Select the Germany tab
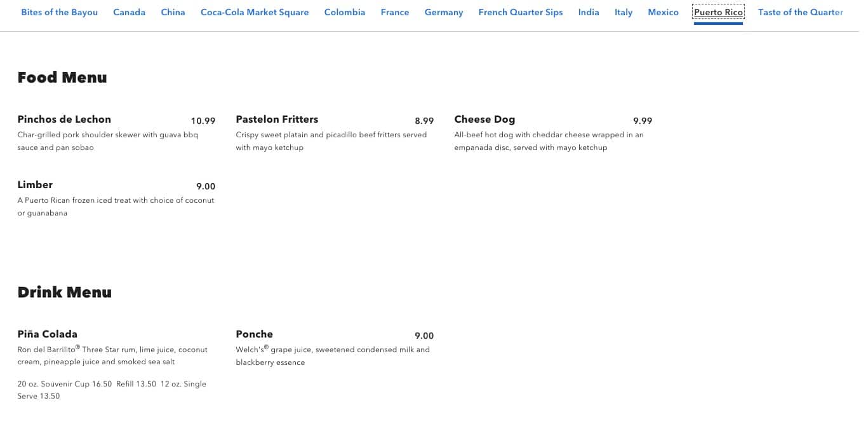This screenshot has width=868, height=424. 444,12
